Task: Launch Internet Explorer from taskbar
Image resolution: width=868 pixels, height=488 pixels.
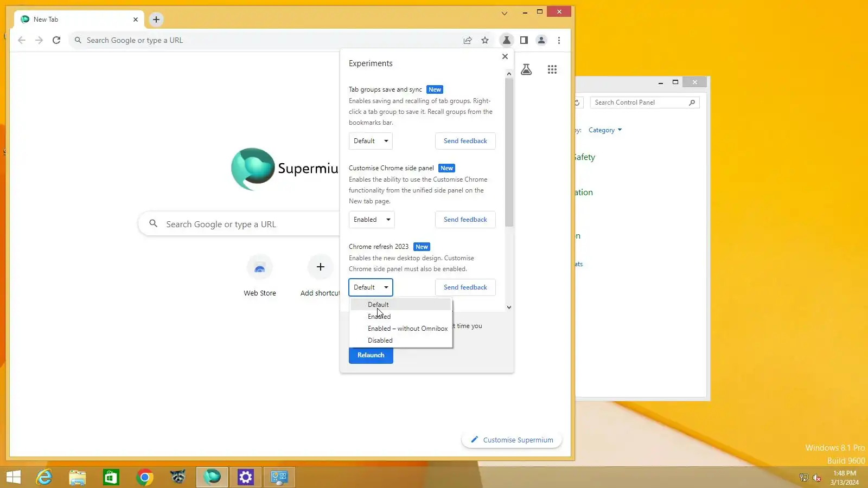Action: pos(44,477)
